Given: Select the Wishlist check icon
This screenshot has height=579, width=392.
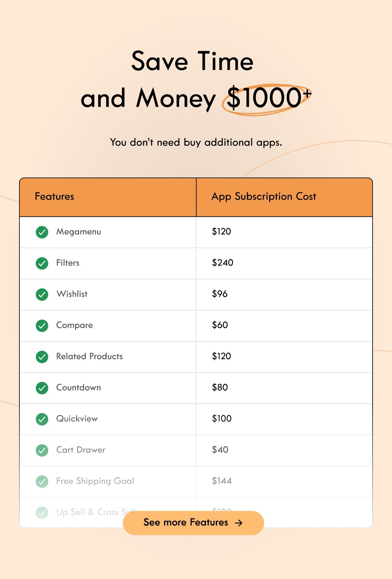Looking at the screenshot, I should coord(42,294).
